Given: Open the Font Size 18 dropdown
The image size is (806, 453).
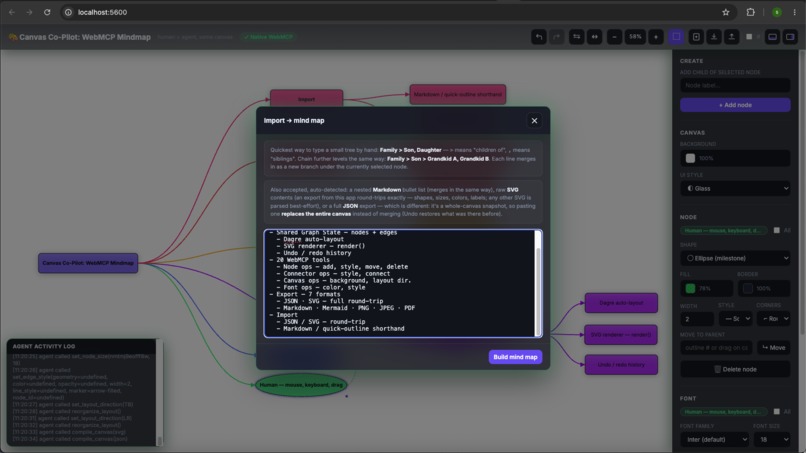Looking at the screenshot, I should (772, 440).
